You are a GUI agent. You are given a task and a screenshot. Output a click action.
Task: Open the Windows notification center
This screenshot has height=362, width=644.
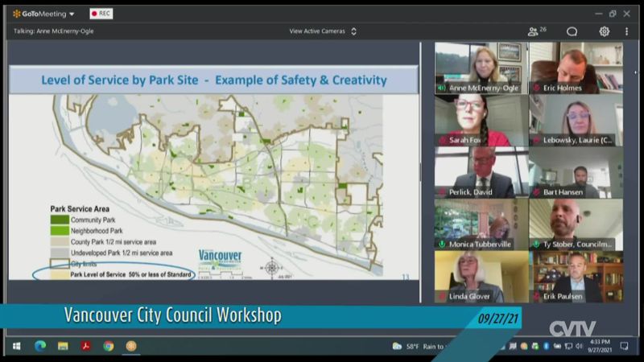(x=624, y=346)
